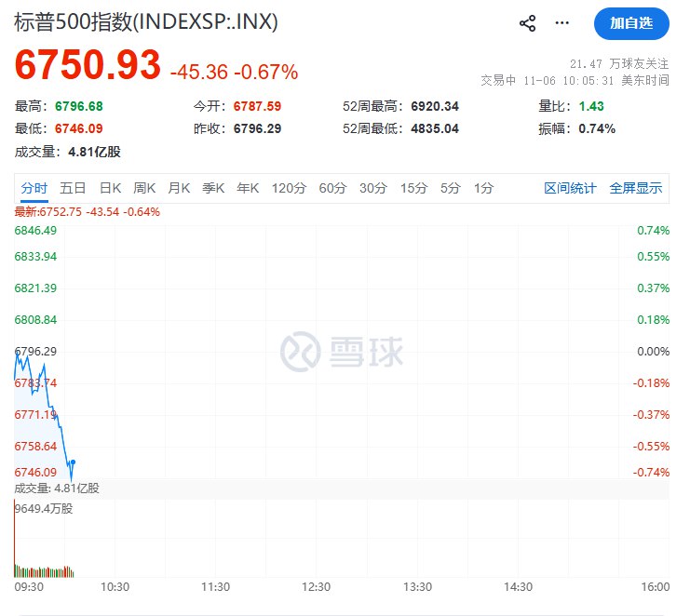Click the 6758.64 y-axis label
This screenshot has width=690, height=616.
[x=35, y=447]
